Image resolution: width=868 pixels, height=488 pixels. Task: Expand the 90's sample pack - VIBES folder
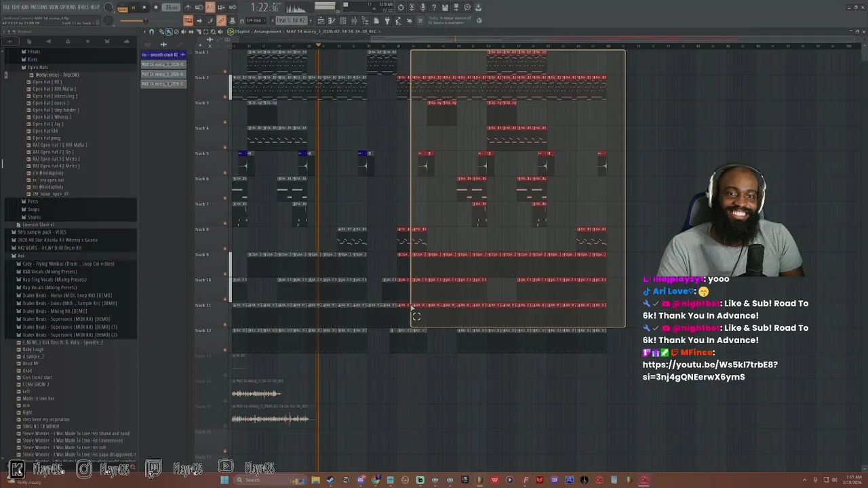coord(43,232)
